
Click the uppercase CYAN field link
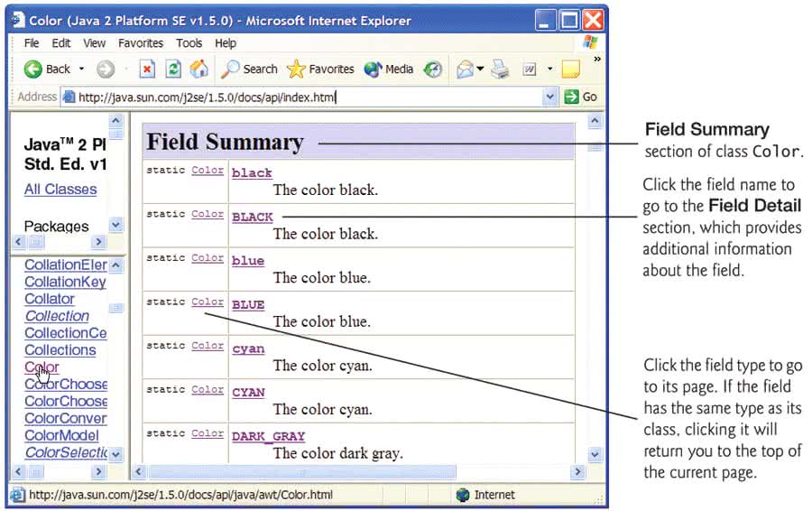tap(248, 393)
